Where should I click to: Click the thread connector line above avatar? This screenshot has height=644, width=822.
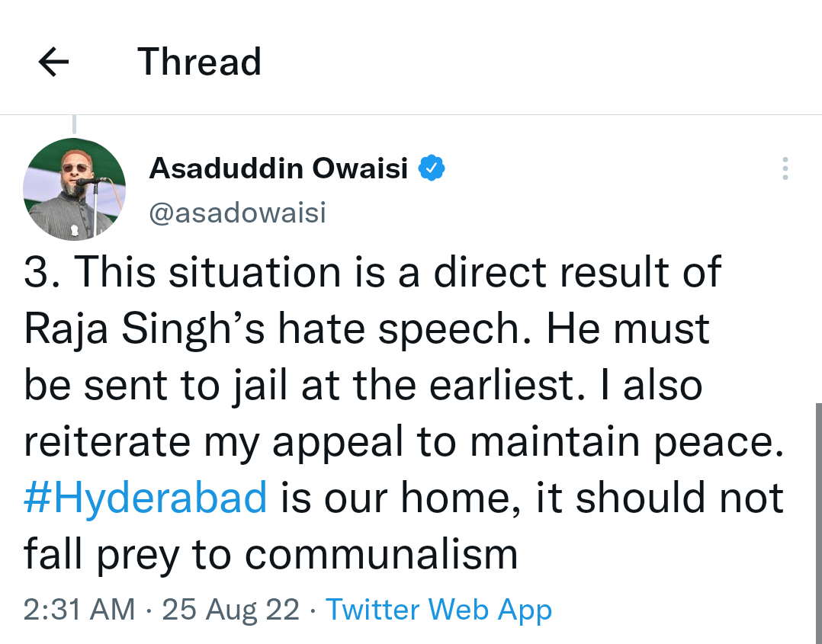click(x=74, y=124)
